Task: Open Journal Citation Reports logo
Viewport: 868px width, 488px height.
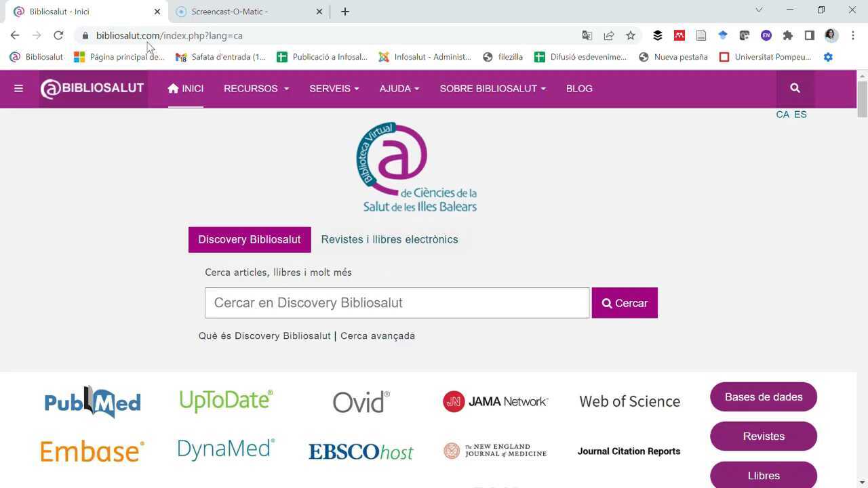Action: 629,451
